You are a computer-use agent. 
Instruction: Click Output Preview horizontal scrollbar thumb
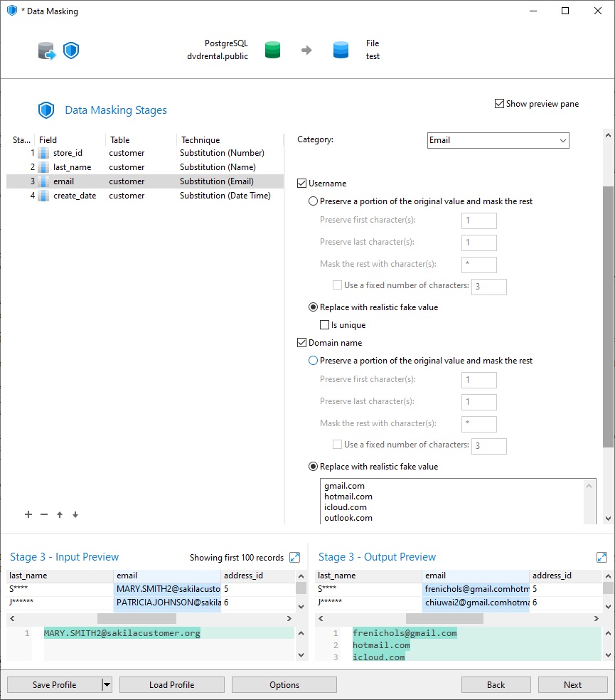point(444,618)
